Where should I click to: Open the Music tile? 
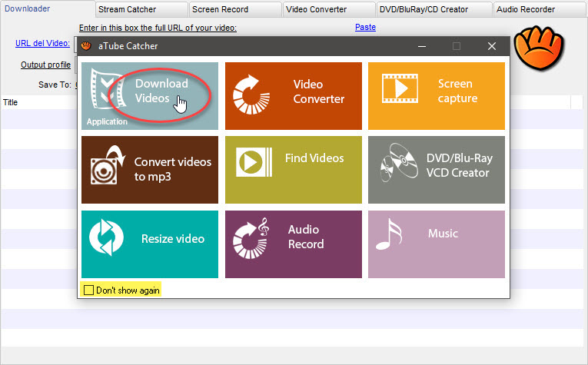pos(437,244)
